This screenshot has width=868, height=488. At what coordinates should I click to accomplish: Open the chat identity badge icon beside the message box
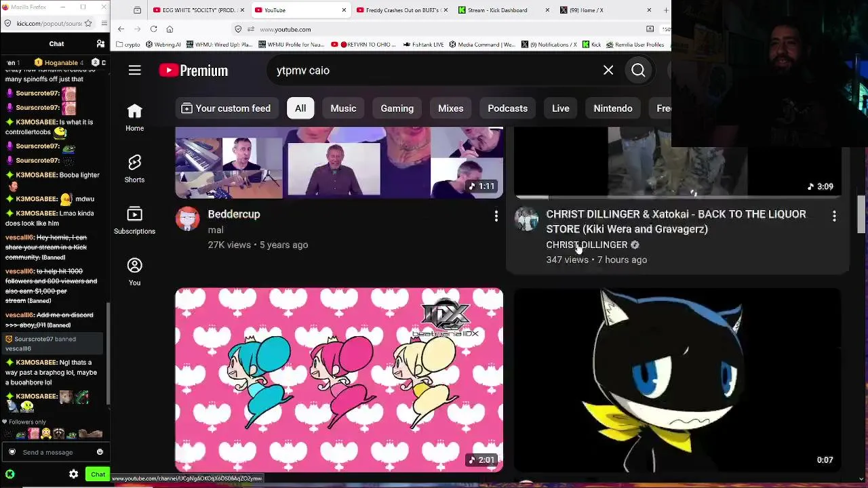click(12, 452)
